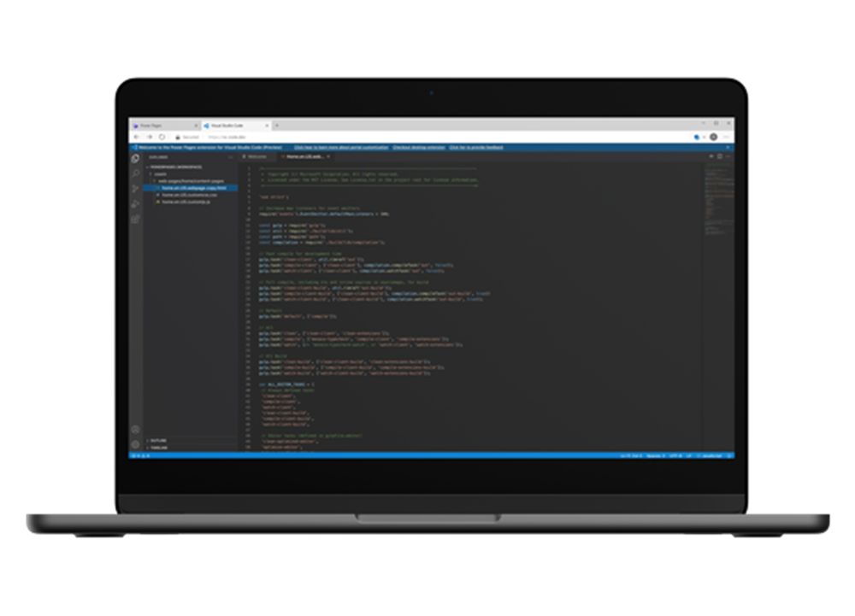Image resolution: width=855 pixels, height=616 pixels.
Task: Open the Search view in activity bar
Action: pyautogui.click(x=135, y=173)
